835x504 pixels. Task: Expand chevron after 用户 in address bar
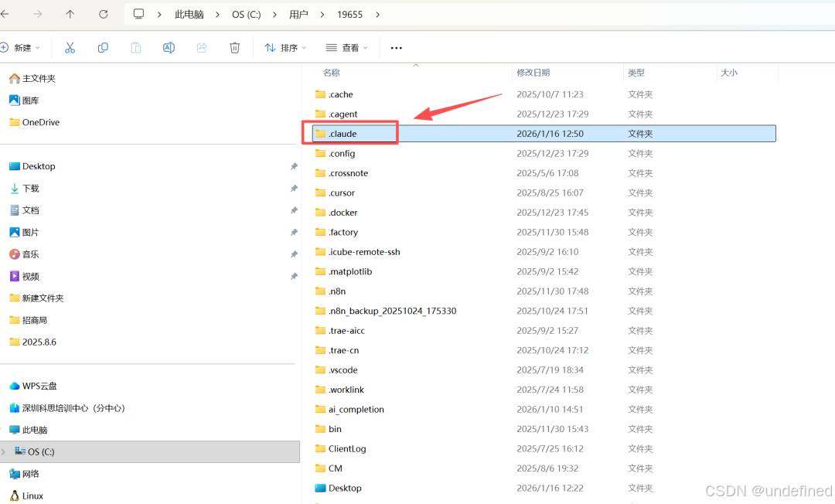click(x=322, y=15)
